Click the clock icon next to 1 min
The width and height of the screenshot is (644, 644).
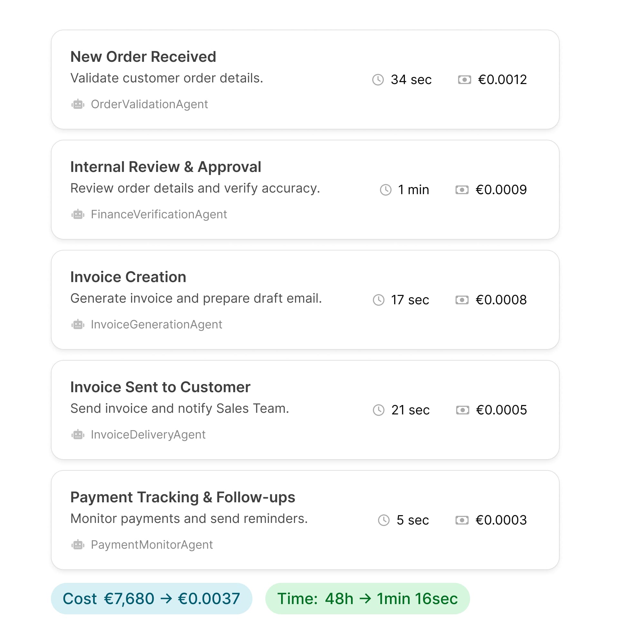click(x=386, y=190)
